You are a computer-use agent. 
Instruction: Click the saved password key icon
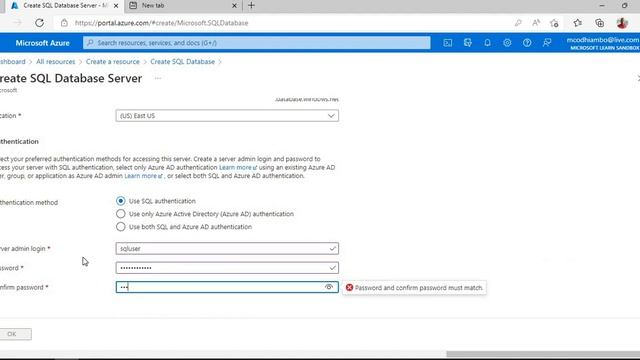(518, 23)
